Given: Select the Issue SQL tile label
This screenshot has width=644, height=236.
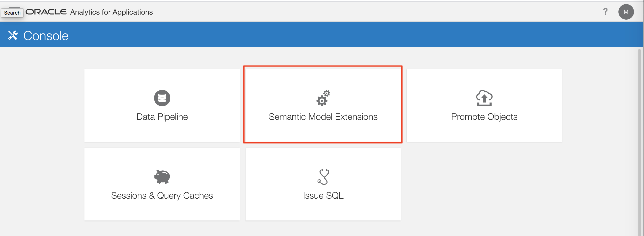Looking at the screenshot, I should tap(323, 196).
